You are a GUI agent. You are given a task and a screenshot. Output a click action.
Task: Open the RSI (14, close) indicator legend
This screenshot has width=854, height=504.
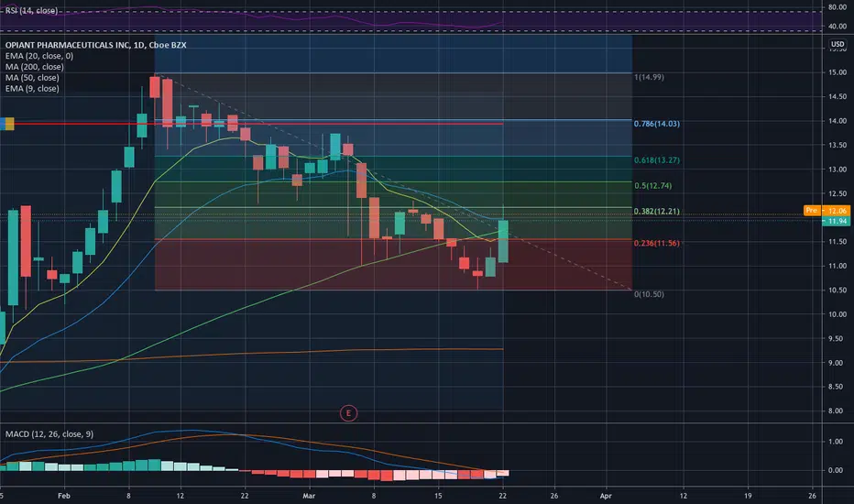pos(31,10)
